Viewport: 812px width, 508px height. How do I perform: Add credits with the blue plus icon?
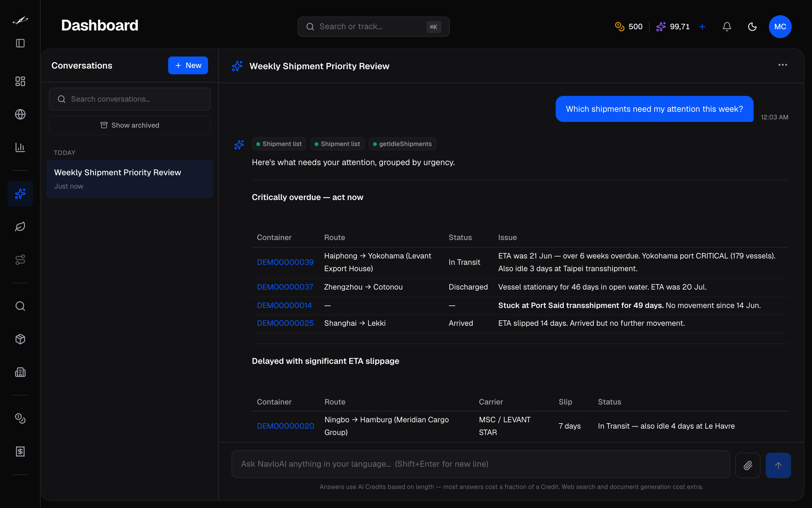pyautogui.click(x=702, y=27)
